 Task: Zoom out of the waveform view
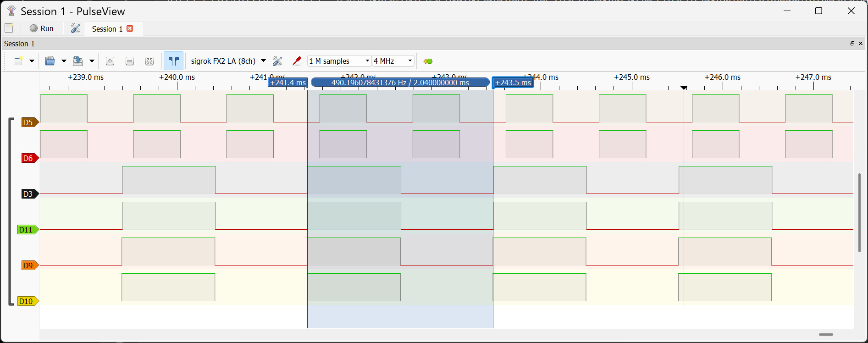coord(130,61)
